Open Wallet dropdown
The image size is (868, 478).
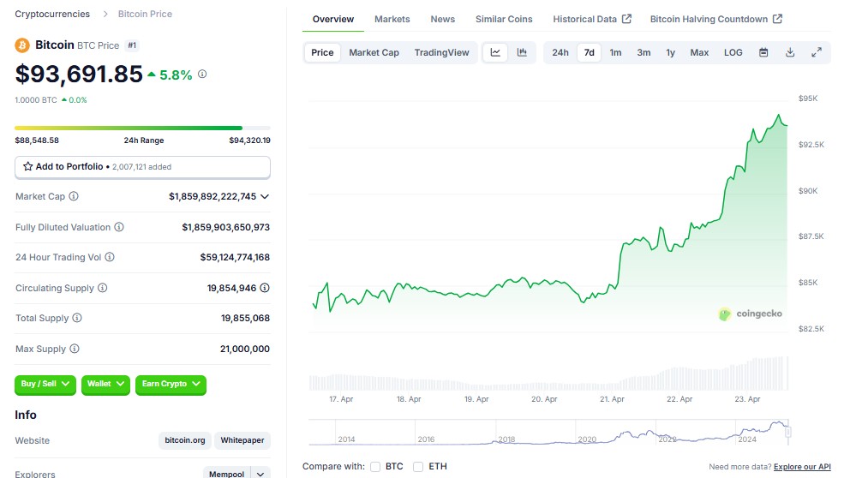[x=105, y=385]
